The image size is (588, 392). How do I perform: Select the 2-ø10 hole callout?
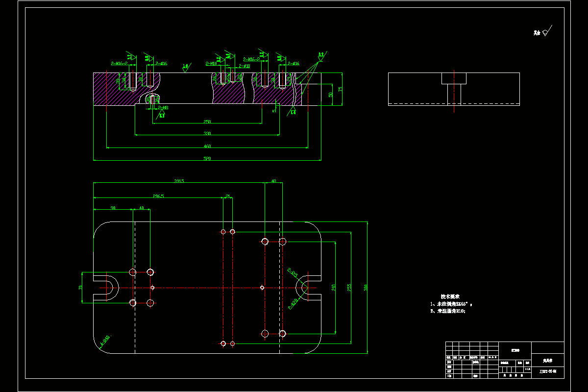pos(244,66)
